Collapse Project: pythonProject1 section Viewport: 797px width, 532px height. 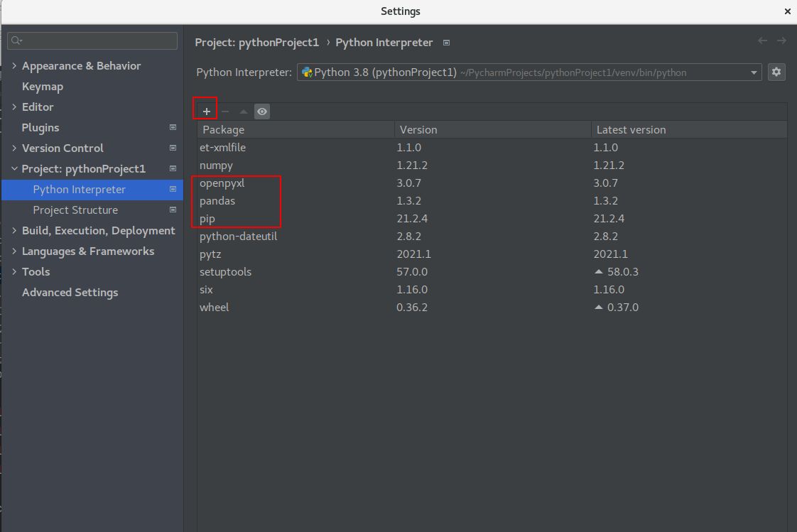coord(14,169)
